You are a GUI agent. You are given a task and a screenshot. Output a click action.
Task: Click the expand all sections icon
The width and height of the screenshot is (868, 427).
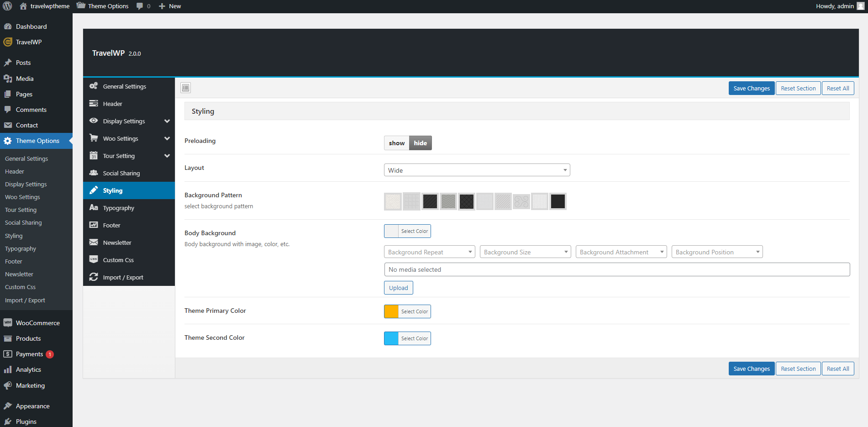click(185, 88)
